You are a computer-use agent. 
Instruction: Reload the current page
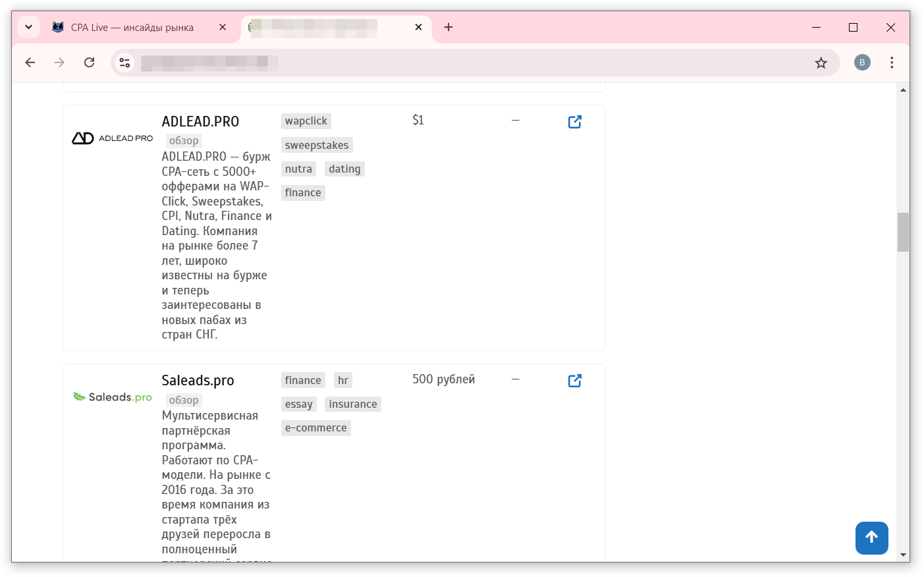[x=90, y=63]
